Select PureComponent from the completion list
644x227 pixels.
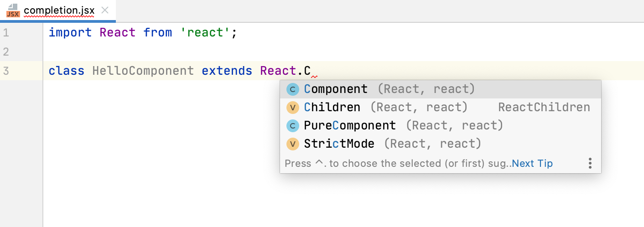pyautogui.click(x=350, y=126)
